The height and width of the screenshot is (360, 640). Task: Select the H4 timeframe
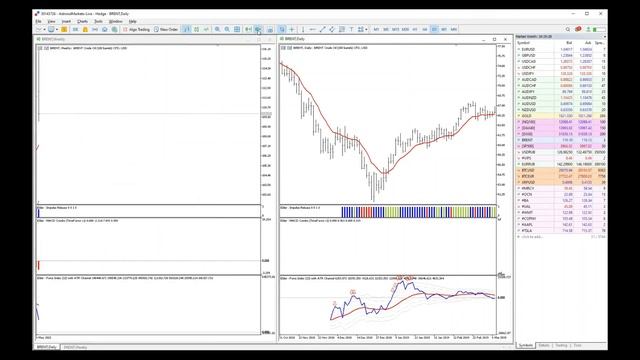click(x=425, y=29)
